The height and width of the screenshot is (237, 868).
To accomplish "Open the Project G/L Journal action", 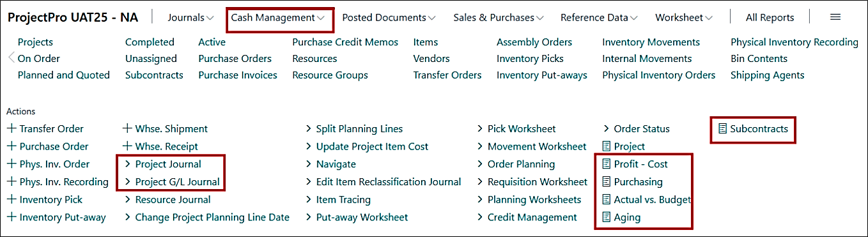I will (177, 182).
